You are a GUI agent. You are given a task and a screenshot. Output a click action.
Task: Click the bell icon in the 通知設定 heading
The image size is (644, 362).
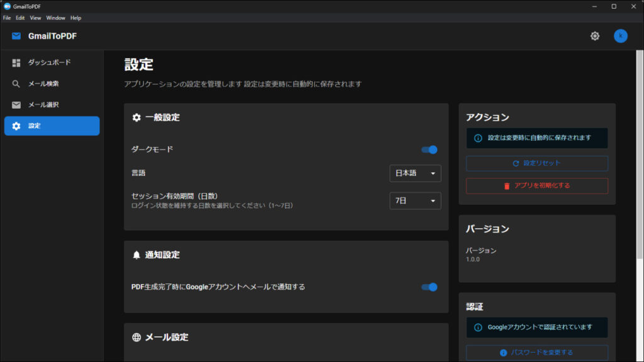[136, 255]
